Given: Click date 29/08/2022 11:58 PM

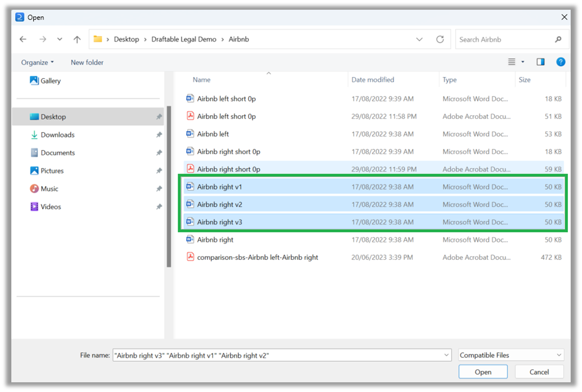Looking at the screenshot, I should (x=384, y=116).
